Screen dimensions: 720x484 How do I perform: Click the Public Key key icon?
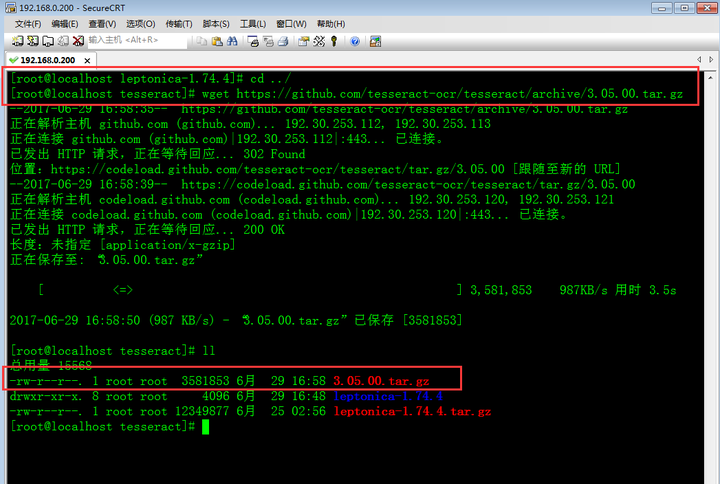(x=334, y=41)
